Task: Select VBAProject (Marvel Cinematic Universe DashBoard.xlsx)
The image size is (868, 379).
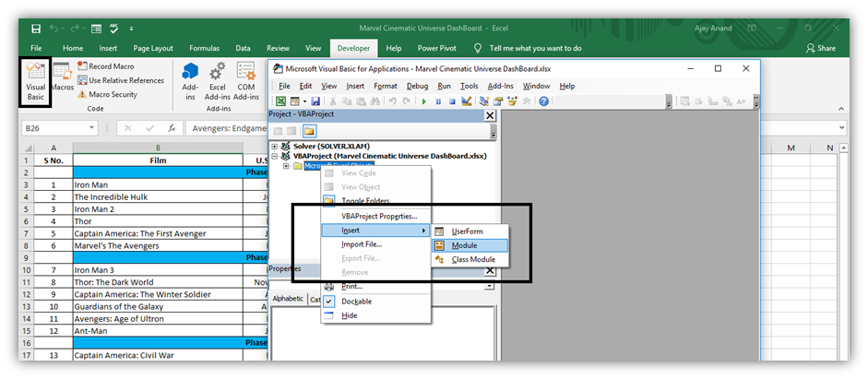Action: 389,156
